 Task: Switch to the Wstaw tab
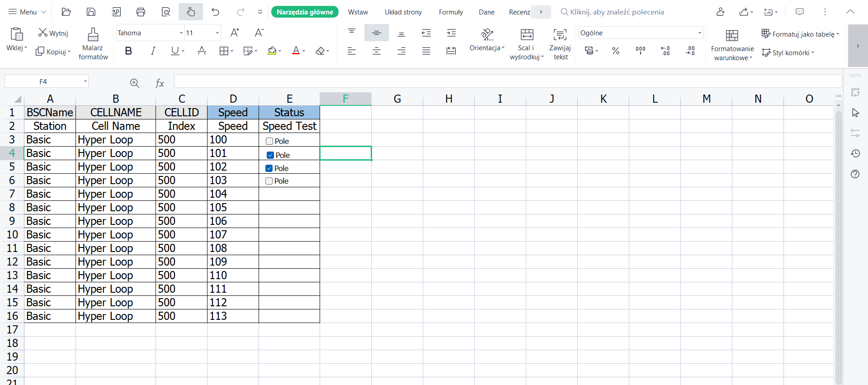tap(358, 12)
